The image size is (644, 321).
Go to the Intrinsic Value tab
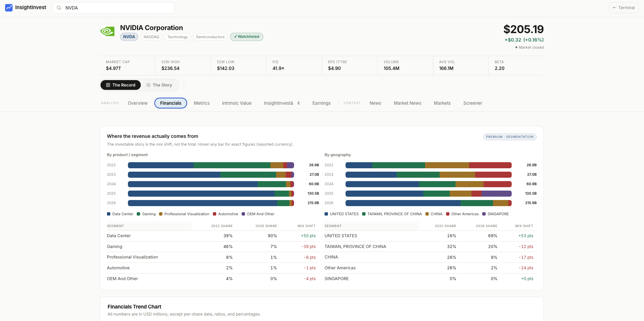pyautogui.click(x=237, y=103)
